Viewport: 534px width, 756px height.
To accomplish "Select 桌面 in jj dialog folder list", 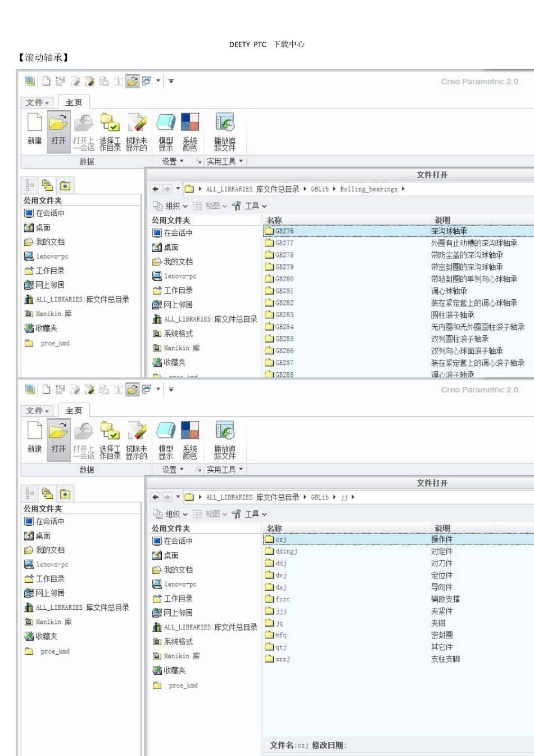I will click(166, 555).
